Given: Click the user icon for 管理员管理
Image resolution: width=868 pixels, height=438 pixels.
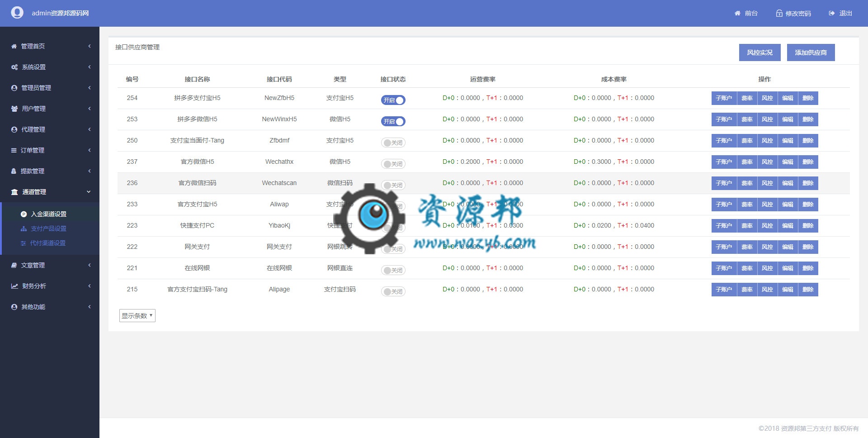Looking at the screenshot, I should point(14,88).
